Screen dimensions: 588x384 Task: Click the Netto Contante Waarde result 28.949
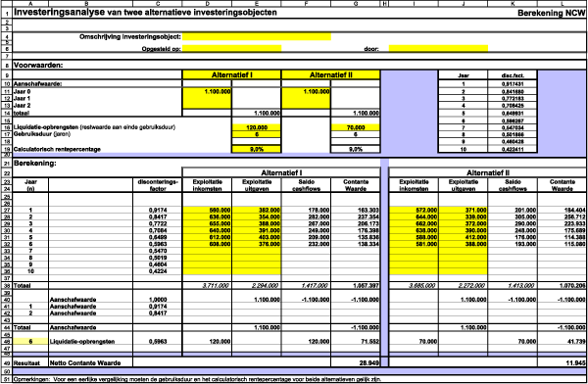(356, 363)
